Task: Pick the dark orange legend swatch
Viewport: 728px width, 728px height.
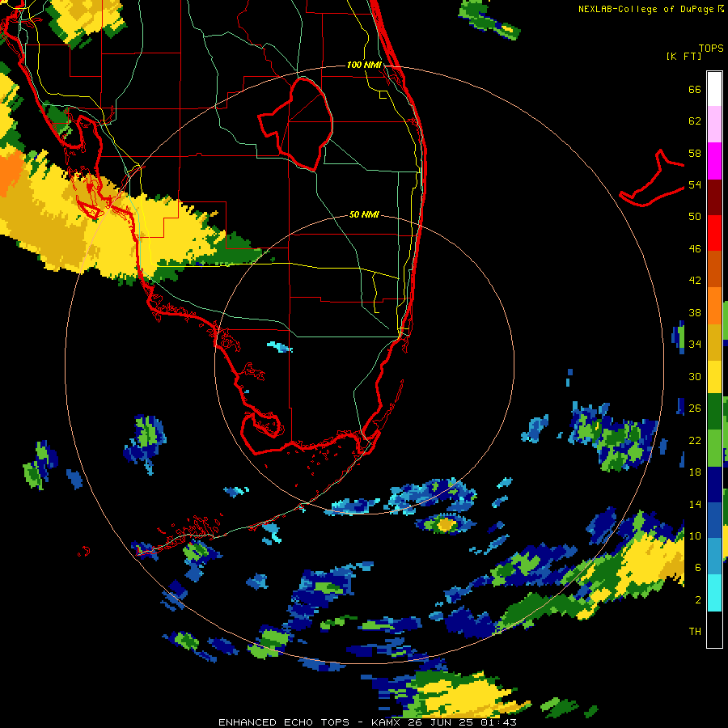Action: [714, 269]
